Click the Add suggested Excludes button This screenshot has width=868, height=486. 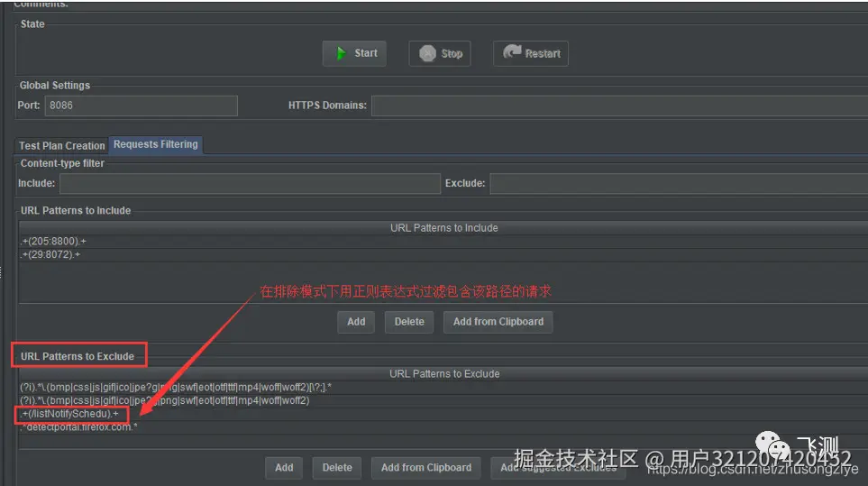point(558,468)
